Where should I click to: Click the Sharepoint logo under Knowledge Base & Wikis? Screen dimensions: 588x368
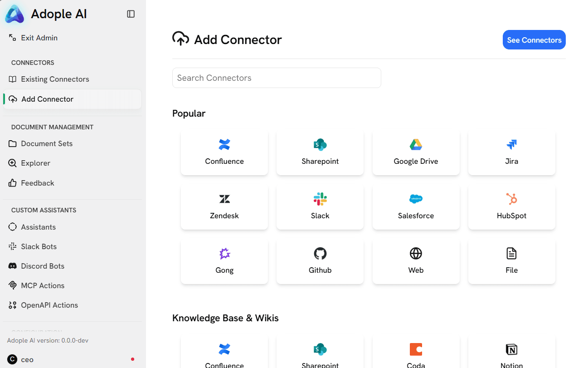tap(320, 349)
